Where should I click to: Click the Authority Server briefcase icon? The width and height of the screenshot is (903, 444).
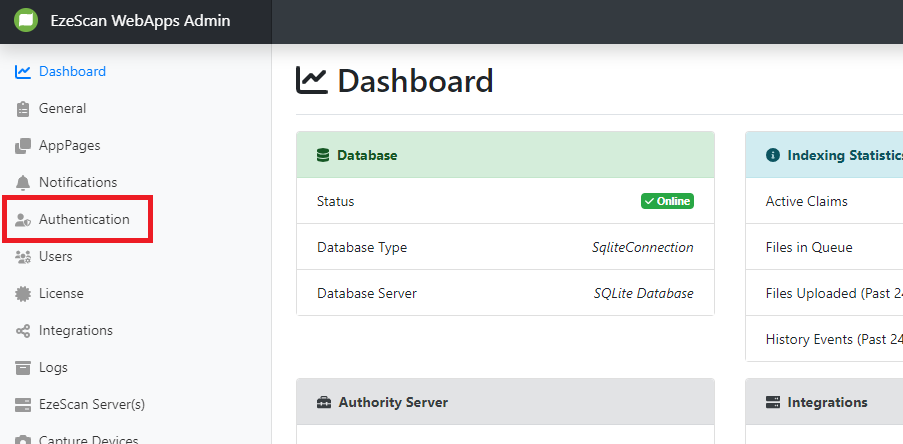click(x=324, y=403)
